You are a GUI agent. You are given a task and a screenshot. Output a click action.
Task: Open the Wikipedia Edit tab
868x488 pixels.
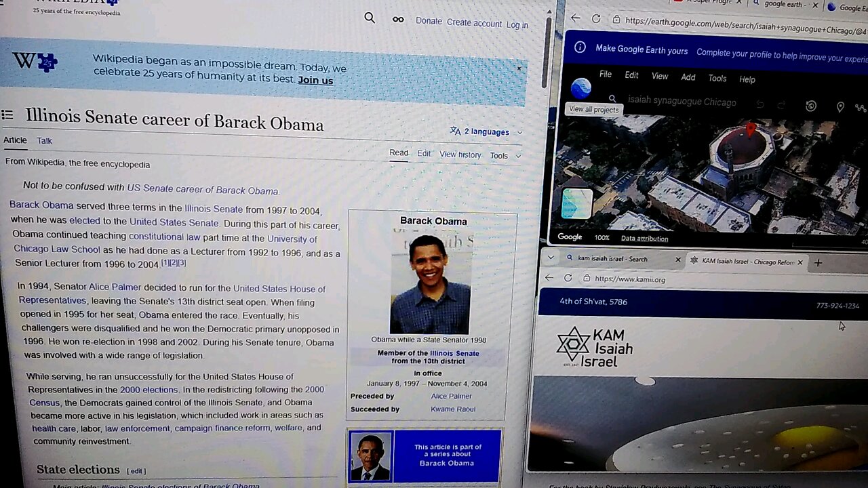424,153
